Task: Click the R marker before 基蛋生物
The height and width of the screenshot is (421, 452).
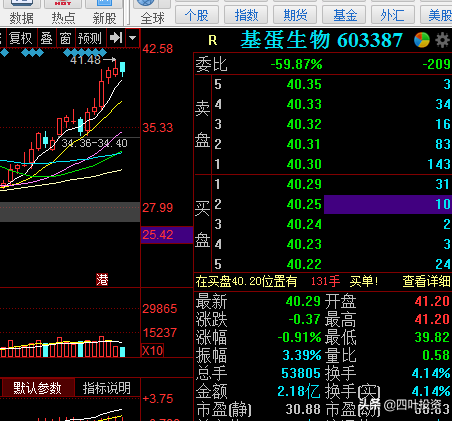Action: [213, 41]
